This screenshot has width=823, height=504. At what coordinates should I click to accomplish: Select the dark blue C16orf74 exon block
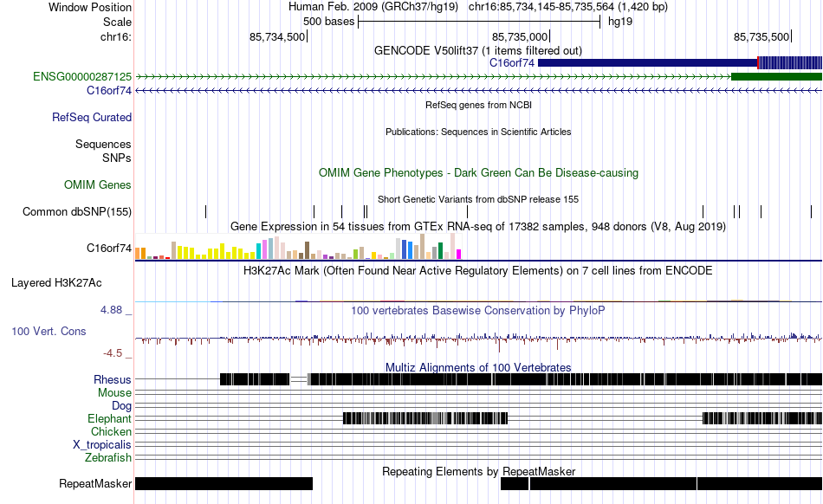[x=648, y=63]
